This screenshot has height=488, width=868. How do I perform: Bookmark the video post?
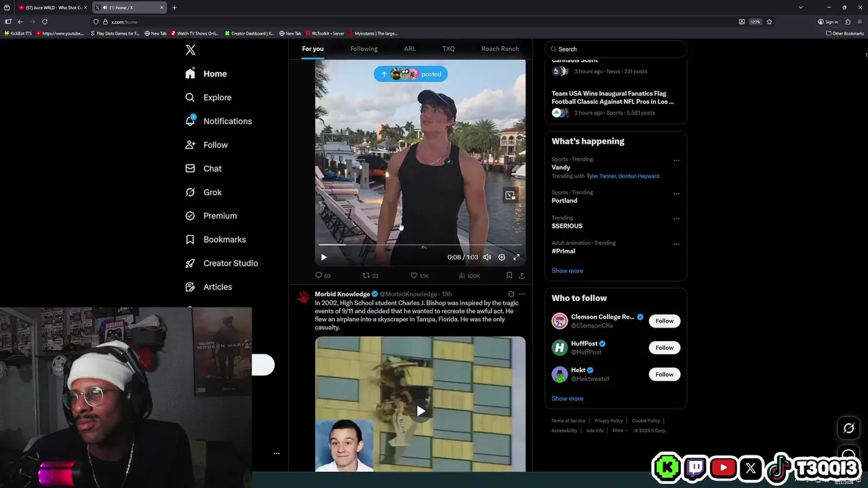(509, 276)
